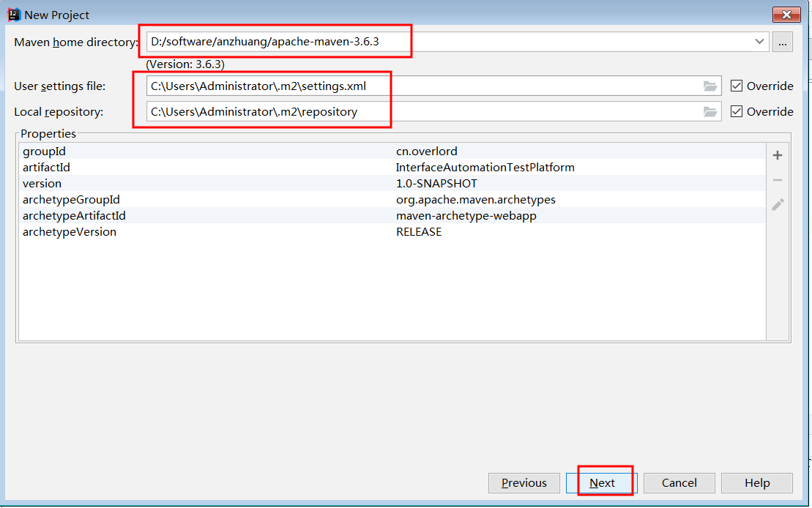812x508 pixels.
Task: Select the archetypeGroupId property row
Action: click(392, 199)
